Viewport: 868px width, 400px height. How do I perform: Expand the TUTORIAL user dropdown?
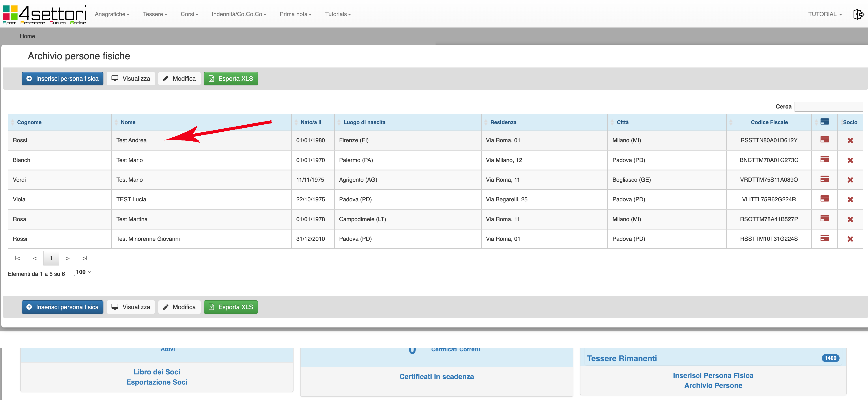point(825,14)
